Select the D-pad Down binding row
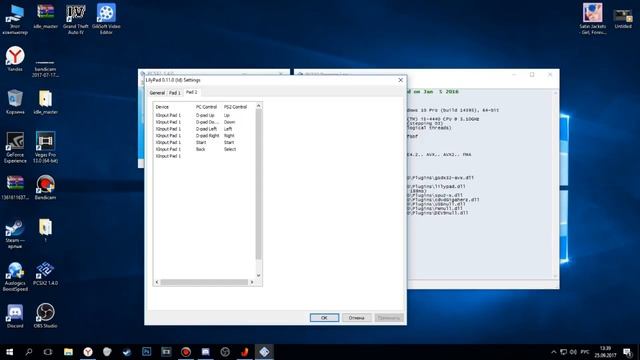This screenshot has height=360, width=640. coord(204,122)
